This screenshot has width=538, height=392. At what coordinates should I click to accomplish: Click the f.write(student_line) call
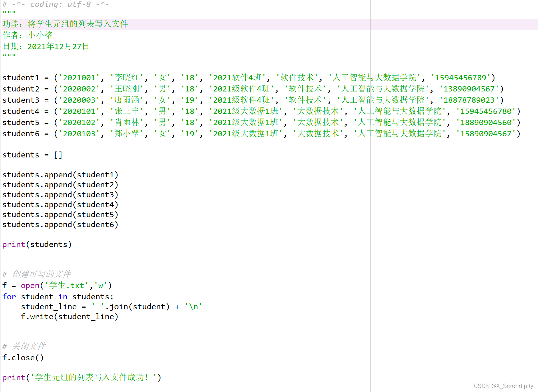(x=70, y=316)
